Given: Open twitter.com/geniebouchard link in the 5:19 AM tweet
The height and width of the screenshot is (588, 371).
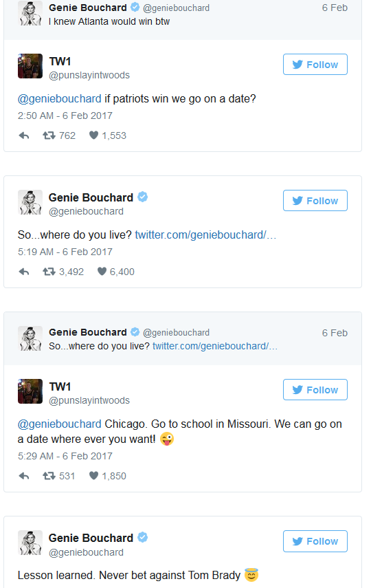Looking at the screenshot, I should (205, 235).
